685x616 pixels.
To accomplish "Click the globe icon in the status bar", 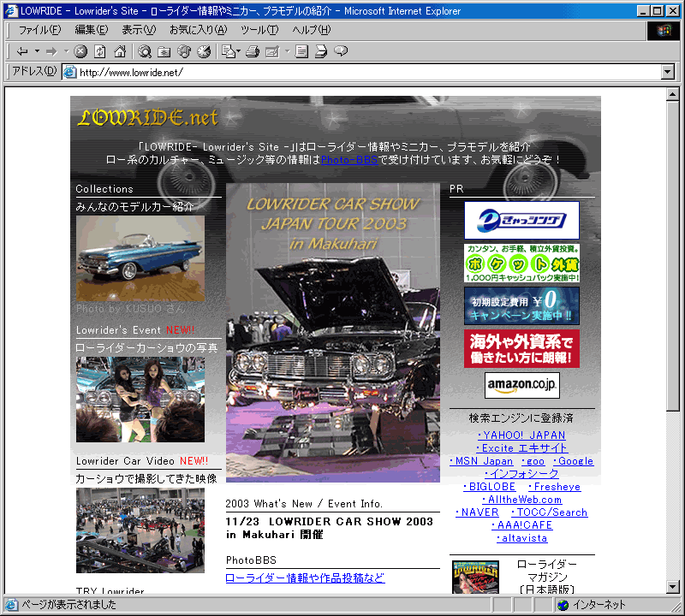I will 563,605.
